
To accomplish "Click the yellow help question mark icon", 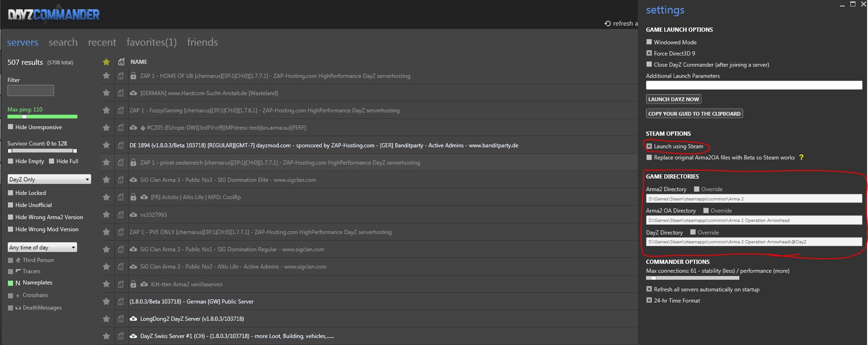I will pyautogui.click(x=801, y=158).
